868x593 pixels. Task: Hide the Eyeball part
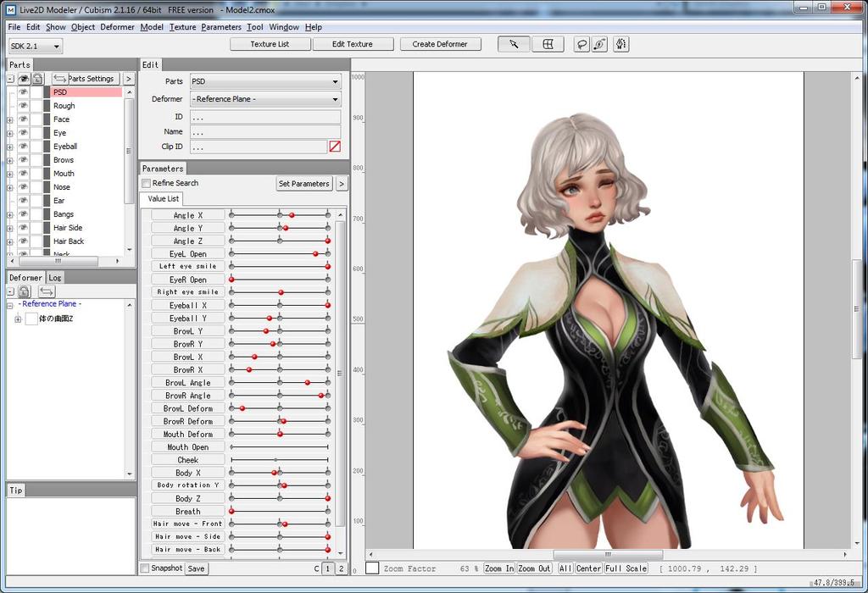pyautogui.click(x=23, y=146)
